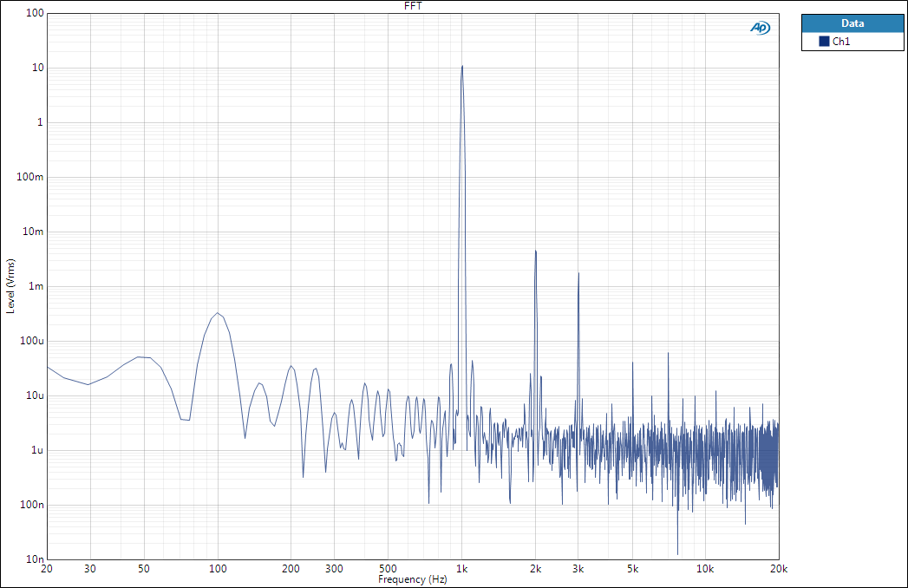This screenshot has width=908, height=588.
Task: Click the 10u level axis tick label
Action: [35, 395]
